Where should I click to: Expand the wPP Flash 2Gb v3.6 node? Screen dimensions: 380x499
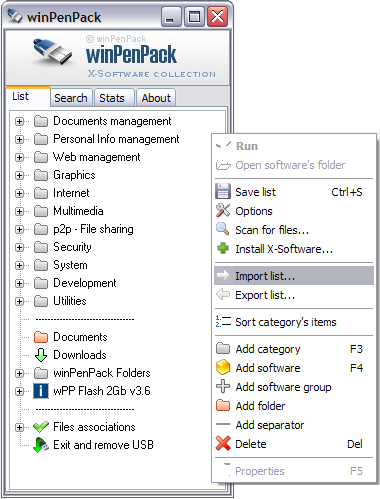click(20, 392)
